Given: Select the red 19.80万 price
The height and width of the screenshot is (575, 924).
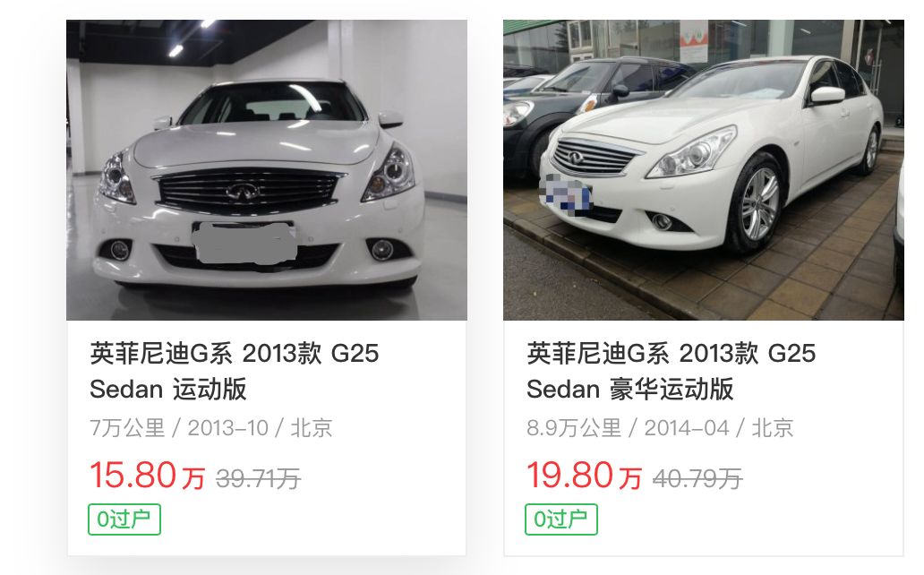Looking at the screenshot, I should (584, 476).
